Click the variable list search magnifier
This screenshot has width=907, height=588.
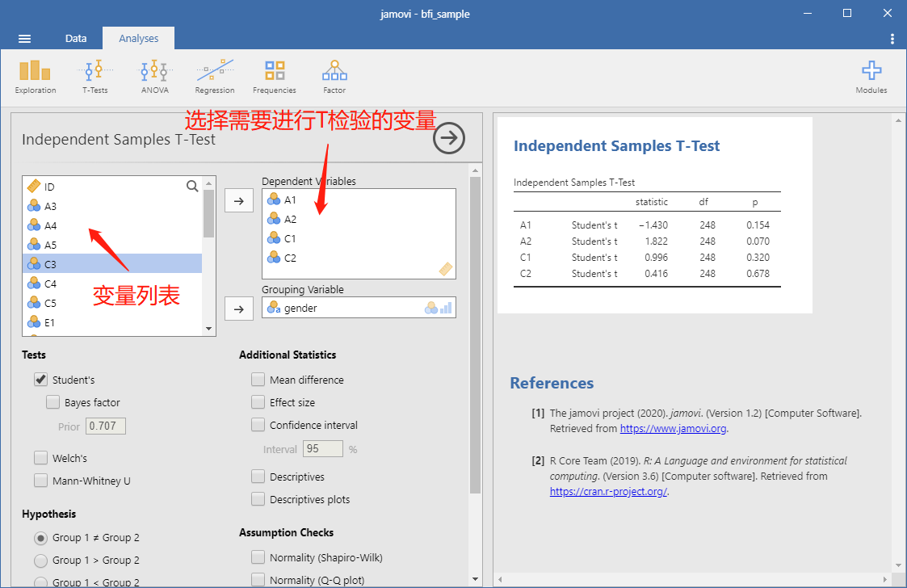(192, 186)
